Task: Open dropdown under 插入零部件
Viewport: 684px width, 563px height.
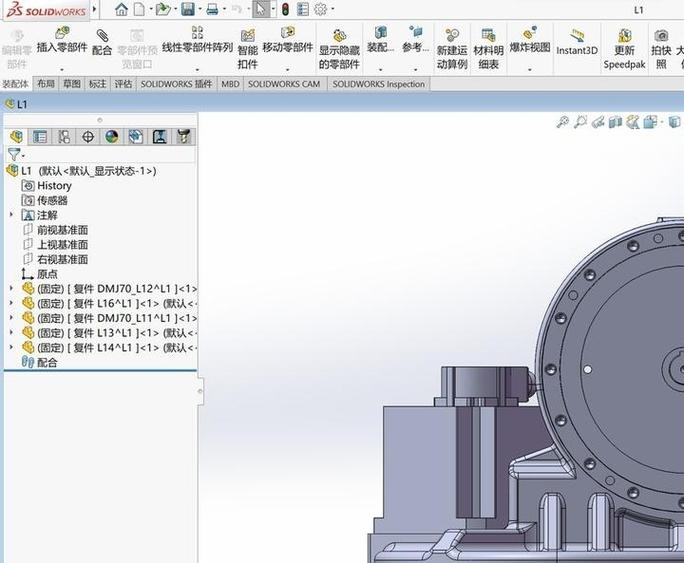Action: pyautogui.click(x=62, y=69)
